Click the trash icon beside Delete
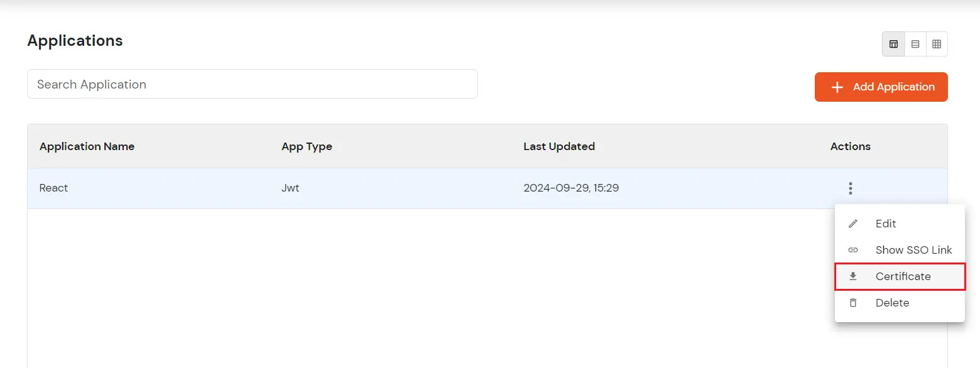980x368 pixels. [854, 303]
